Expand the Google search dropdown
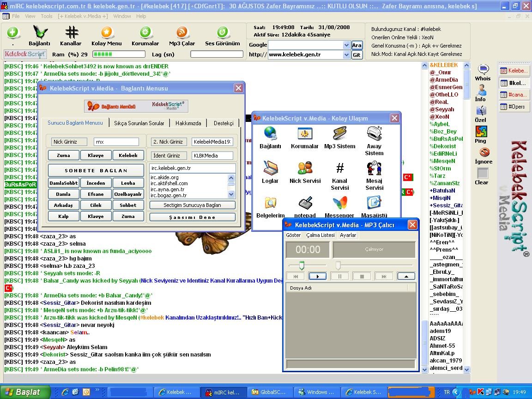532x399 pixels. (x=346, y=45)
